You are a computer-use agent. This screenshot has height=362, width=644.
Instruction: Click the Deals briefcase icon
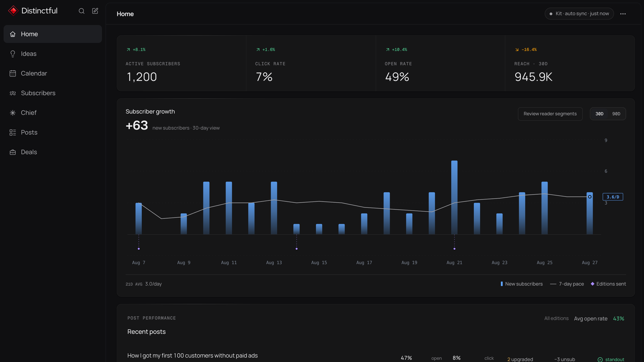click(x=13, y=152)
